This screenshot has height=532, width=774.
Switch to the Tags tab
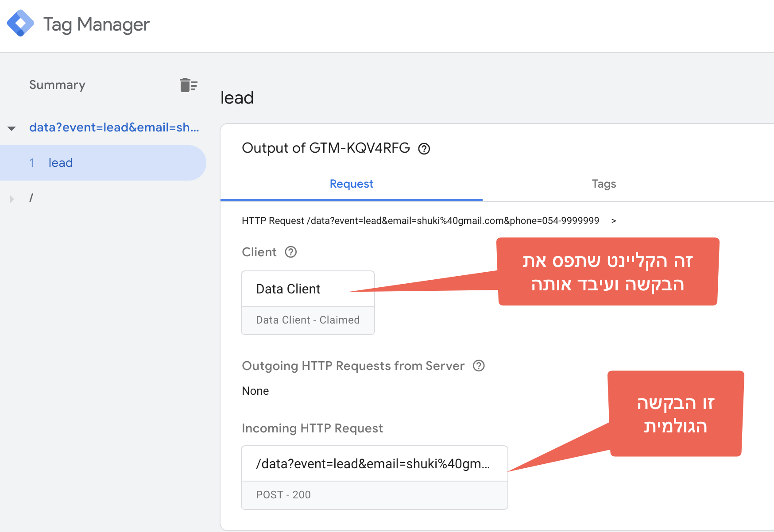tap(604, 184)
